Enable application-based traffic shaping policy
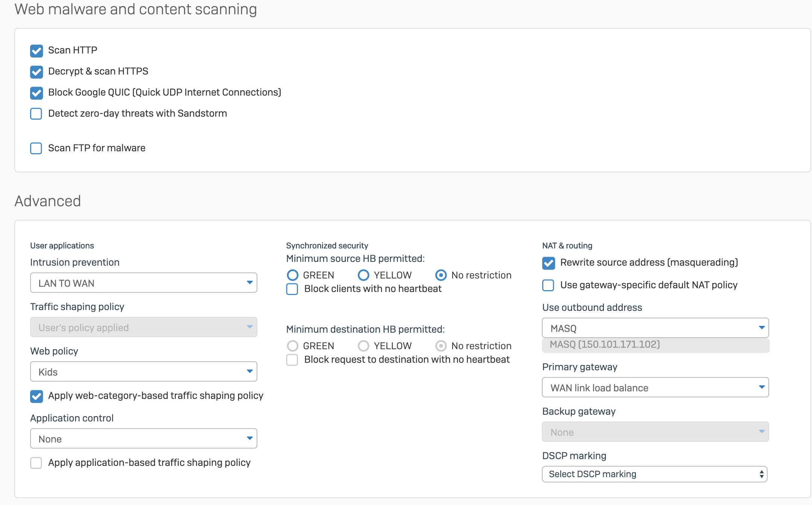The width and height of the screenshot is (812, 505). (36, 463)
